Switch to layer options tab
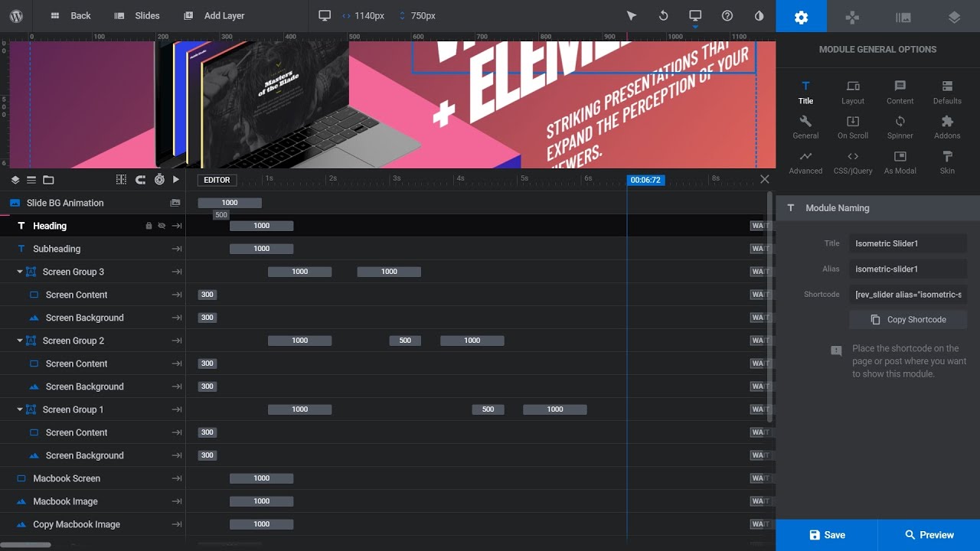980x551 pixels. click(x=954, y=16)
